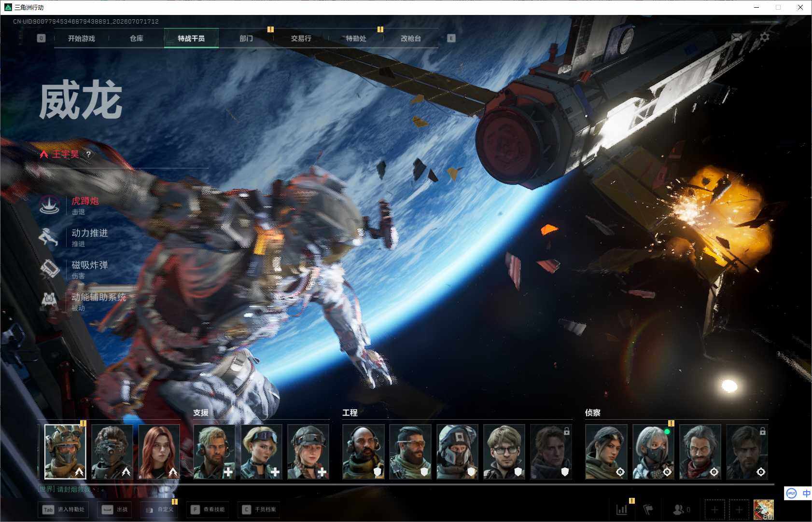The width and height of the screenshot is (812, 522).
Task: Open the settings gear icon
Action: (x=765, y=37)
